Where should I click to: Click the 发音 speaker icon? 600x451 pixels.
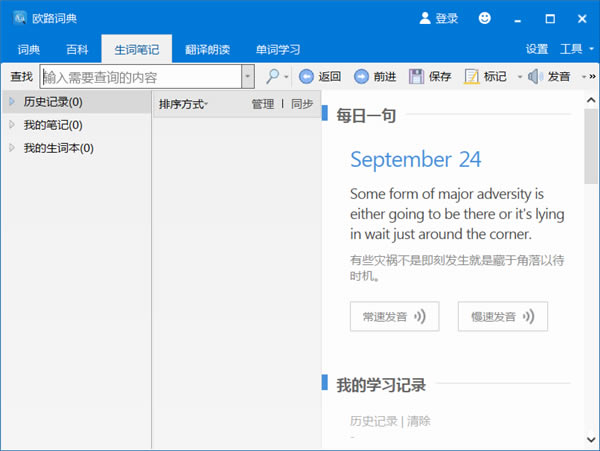[x=534, y=77]
